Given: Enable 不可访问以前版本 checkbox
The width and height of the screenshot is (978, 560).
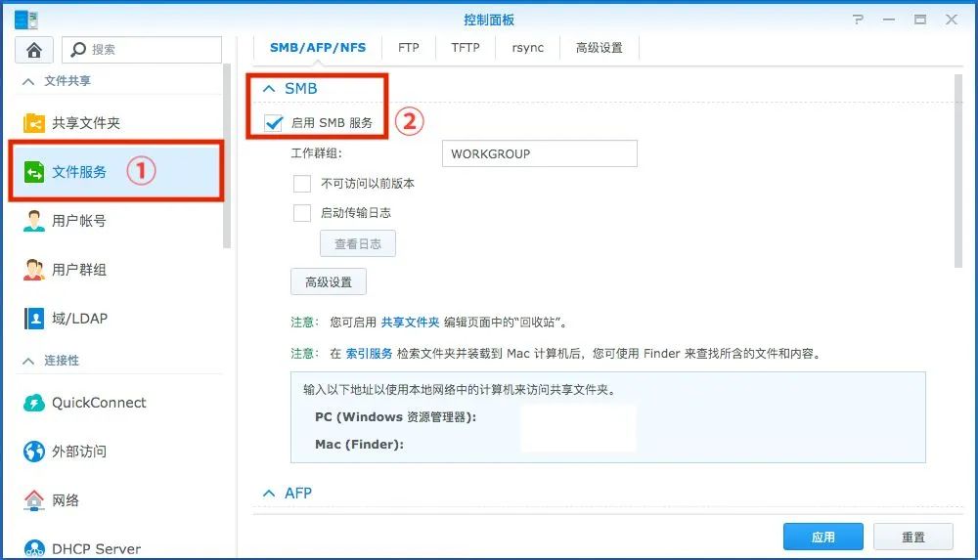Looking at the screenshot, I should 302,184.
